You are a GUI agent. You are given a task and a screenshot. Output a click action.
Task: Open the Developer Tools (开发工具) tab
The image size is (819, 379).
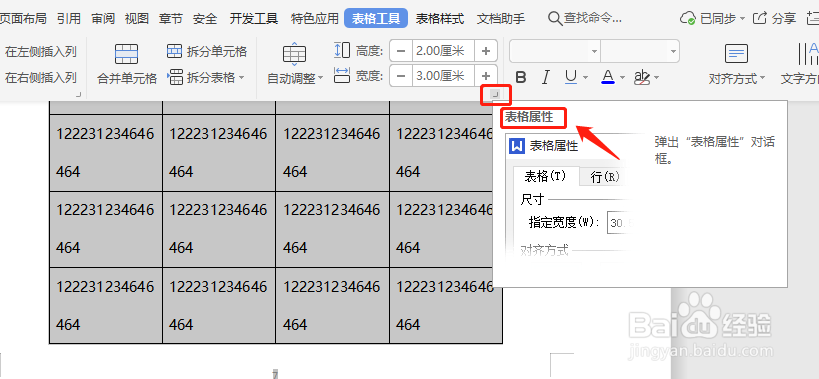coord(254,19)
